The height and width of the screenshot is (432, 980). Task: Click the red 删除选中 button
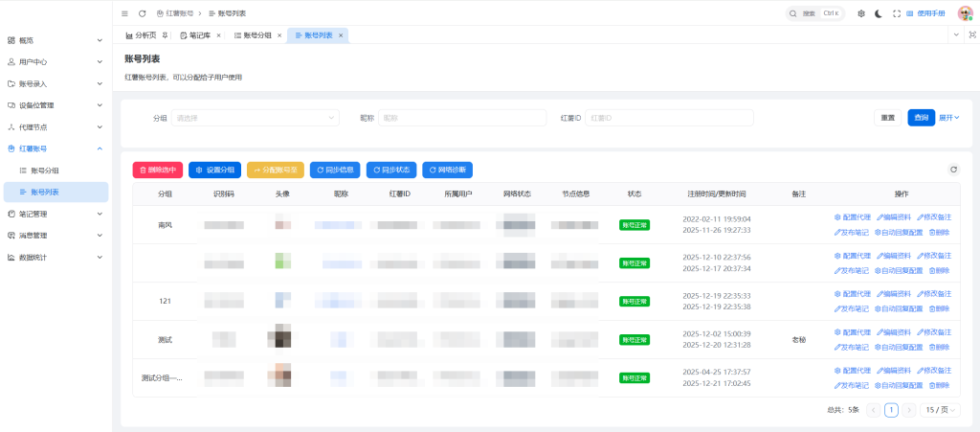point(157,170)
